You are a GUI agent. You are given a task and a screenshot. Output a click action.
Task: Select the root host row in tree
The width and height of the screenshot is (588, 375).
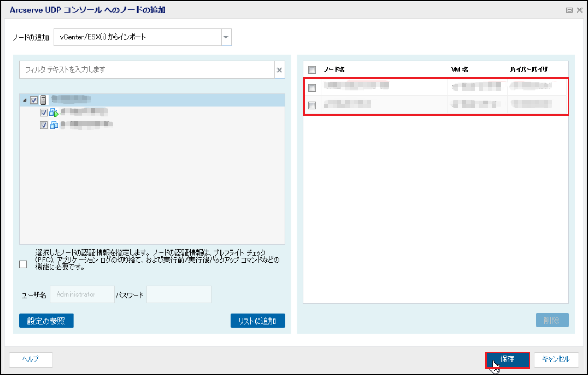click(152, 100)
